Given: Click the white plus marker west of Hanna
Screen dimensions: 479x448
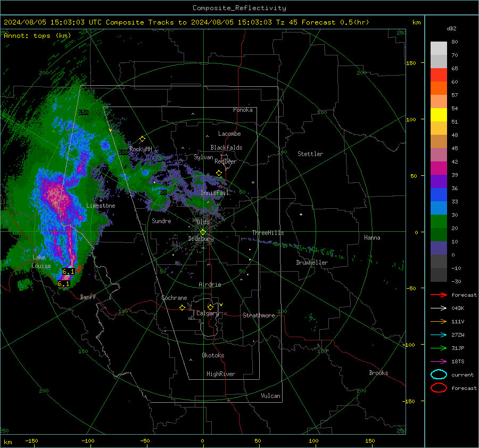Looking at the screenshot, I should point(301,214).
